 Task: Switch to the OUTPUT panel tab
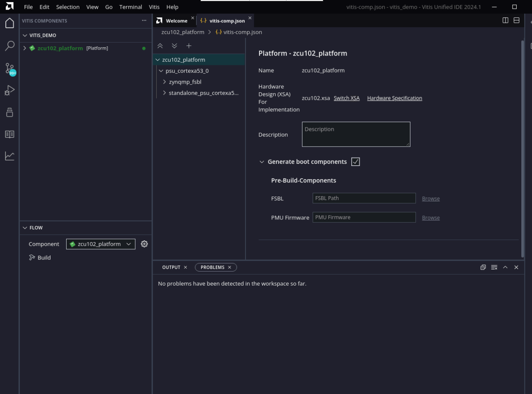(x=171, y=267)
